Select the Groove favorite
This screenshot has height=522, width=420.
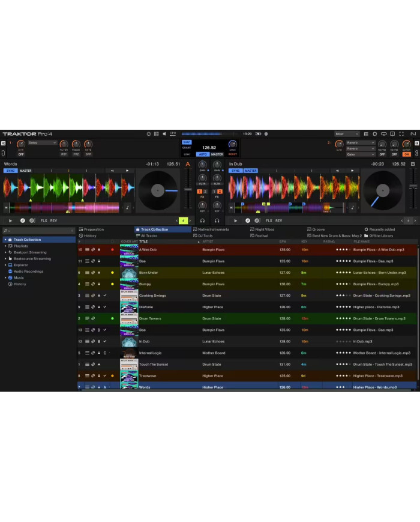(x=316, y=229)
